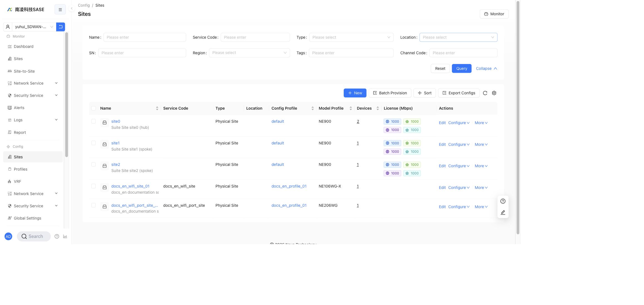The image size is (644, 305).
Task: Toggle the sidebar hamburger menu button
Action: click(x=60, y=9)
